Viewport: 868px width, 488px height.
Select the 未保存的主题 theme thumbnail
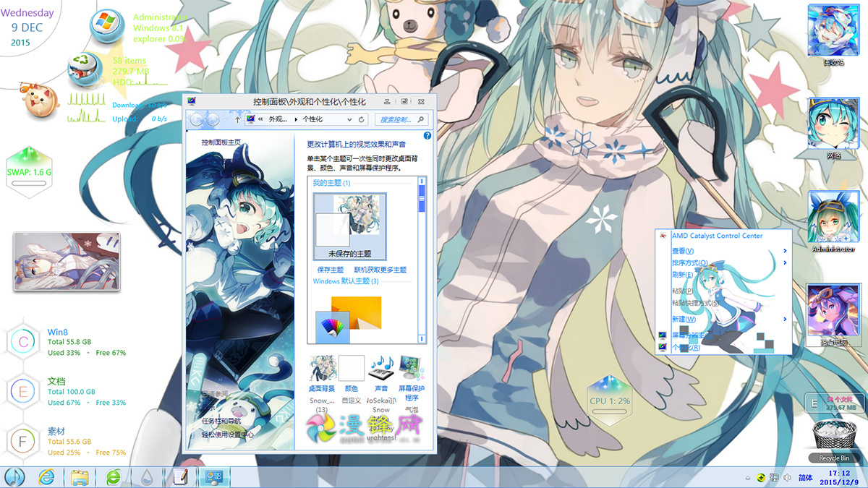[349, 226]
